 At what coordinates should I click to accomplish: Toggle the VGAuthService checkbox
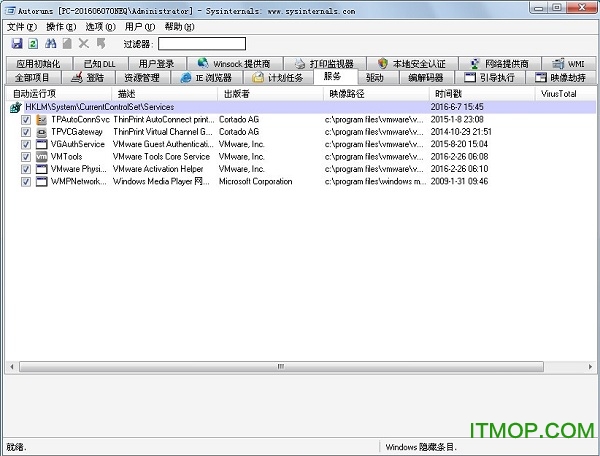point(26,145)
